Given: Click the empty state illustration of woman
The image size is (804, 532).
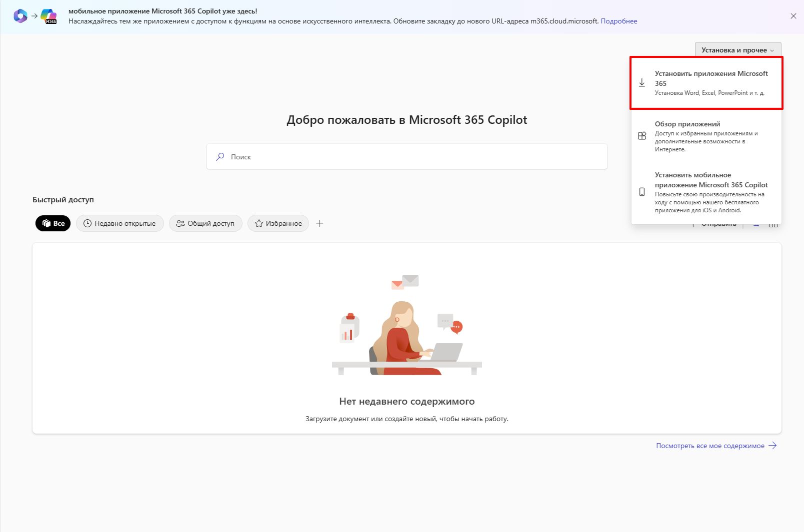Looking at the screenshot, I should [x=407, y=325].
